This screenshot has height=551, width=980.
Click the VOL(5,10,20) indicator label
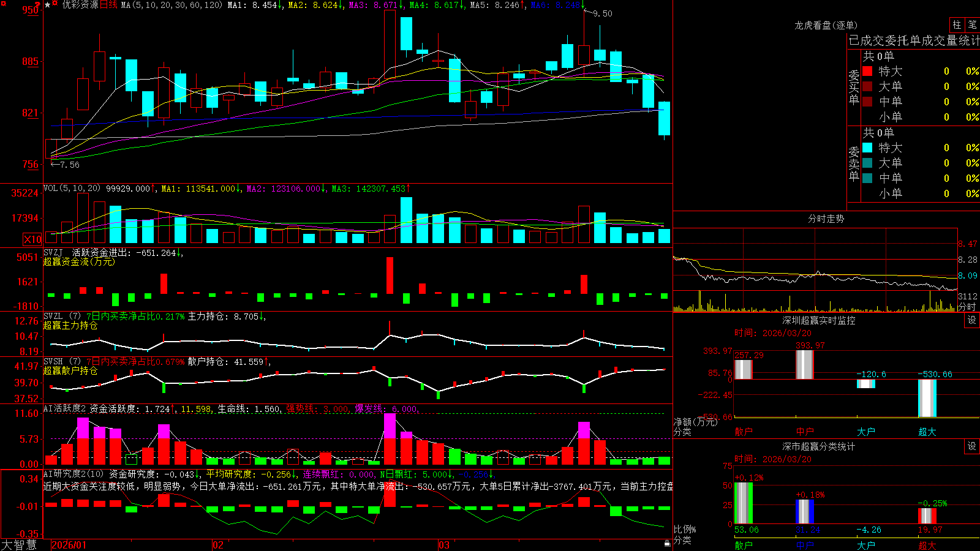point(72,188)
